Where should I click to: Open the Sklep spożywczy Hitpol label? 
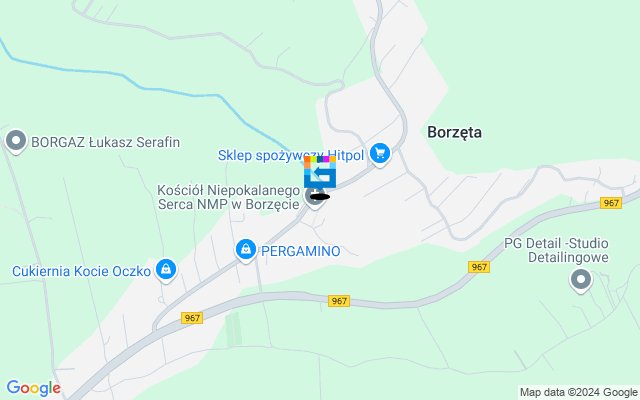pos(291,155)
